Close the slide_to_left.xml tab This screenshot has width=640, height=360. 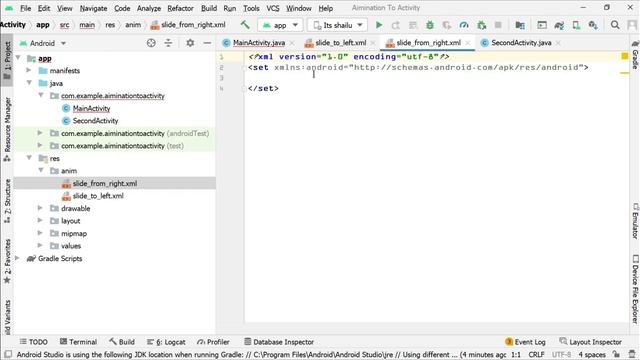(x=373, y=43)
